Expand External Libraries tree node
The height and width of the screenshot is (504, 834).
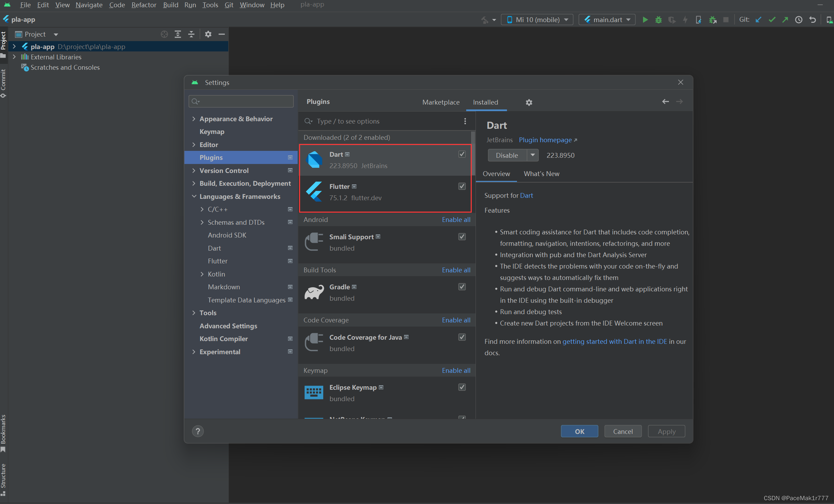pos(14,57)
